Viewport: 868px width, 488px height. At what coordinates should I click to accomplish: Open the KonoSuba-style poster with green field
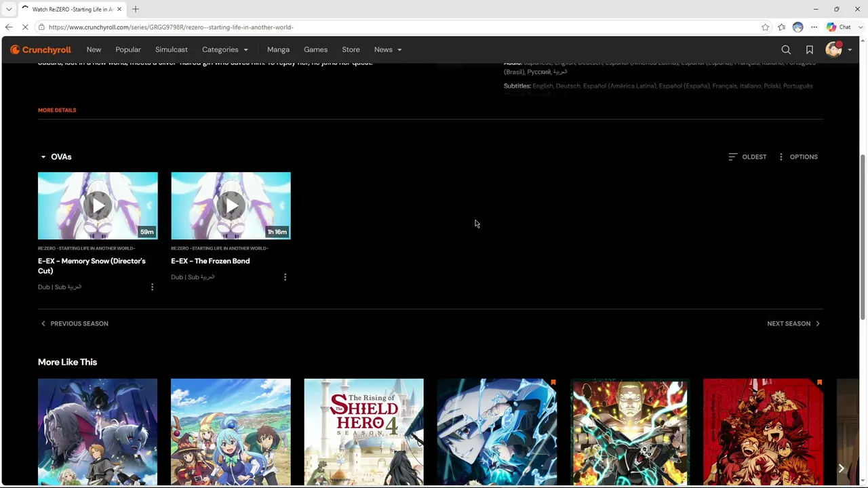click(231, 432)
